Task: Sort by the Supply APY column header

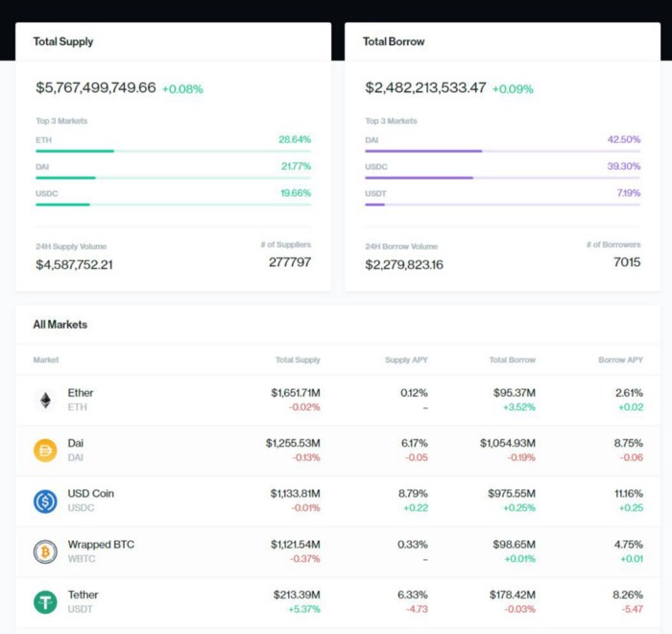Action: pos(406,360)
